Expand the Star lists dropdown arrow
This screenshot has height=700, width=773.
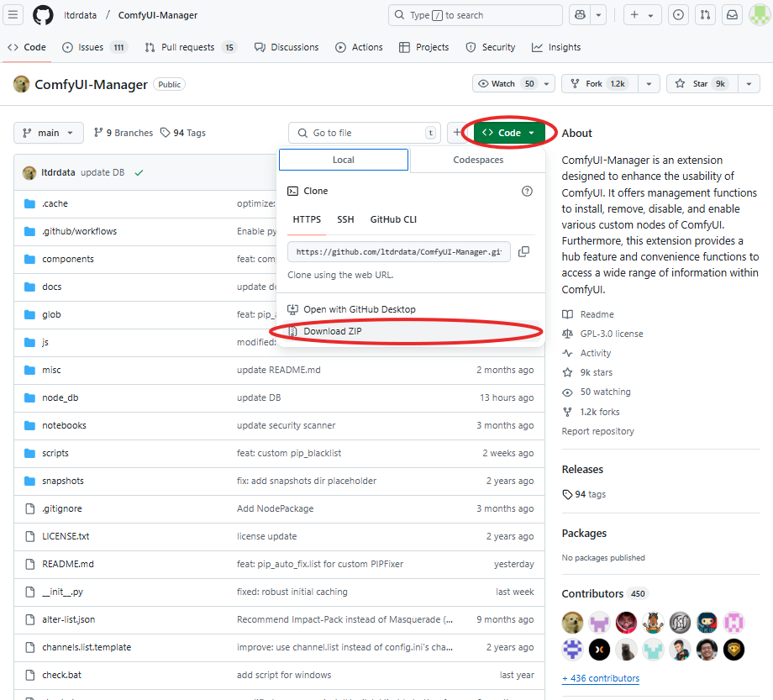point(749,84)
